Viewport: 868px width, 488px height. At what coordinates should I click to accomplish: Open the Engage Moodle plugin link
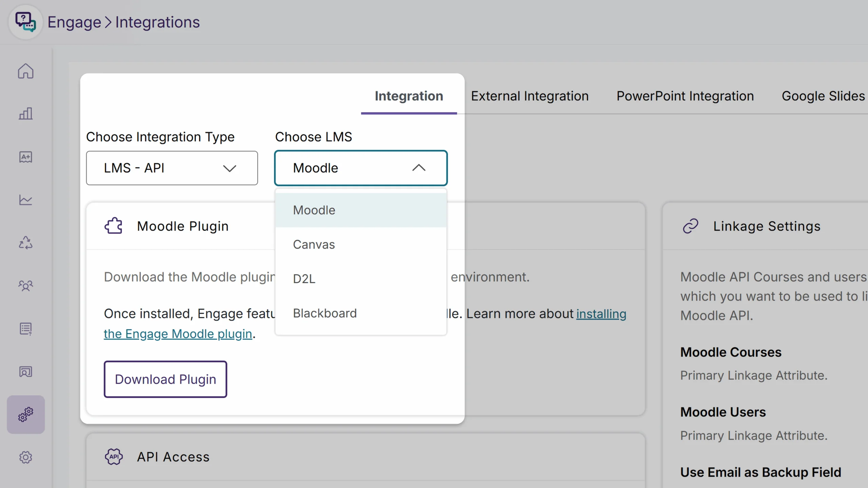click(177, 333)
